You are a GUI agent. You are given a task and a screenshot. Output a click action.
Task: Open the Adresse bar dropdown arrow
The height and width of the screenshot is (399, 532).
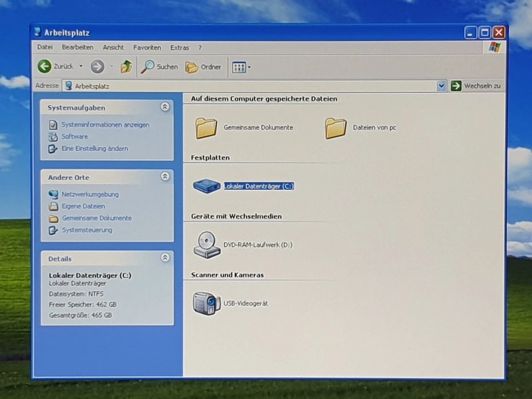[x=441, y=86]
